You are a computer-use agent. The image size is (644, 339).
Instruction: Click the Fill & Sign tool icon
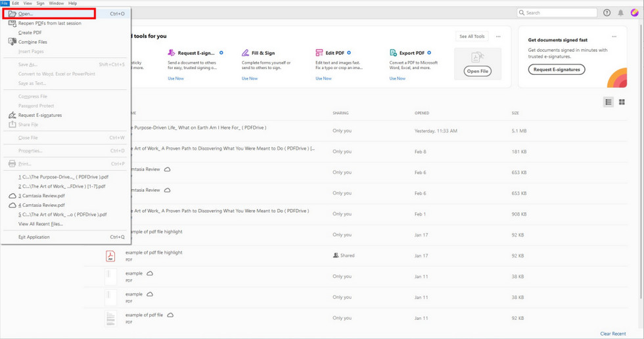coord(245,53)
